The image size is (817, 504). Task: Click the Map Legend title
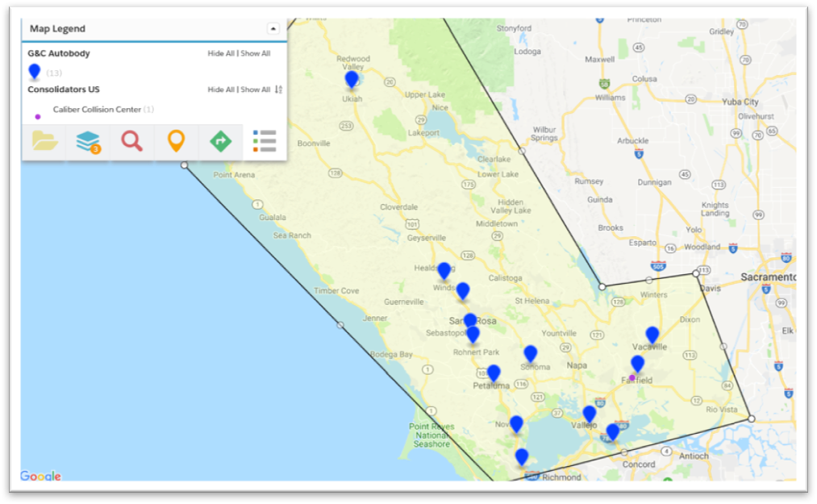pos(57,29)
